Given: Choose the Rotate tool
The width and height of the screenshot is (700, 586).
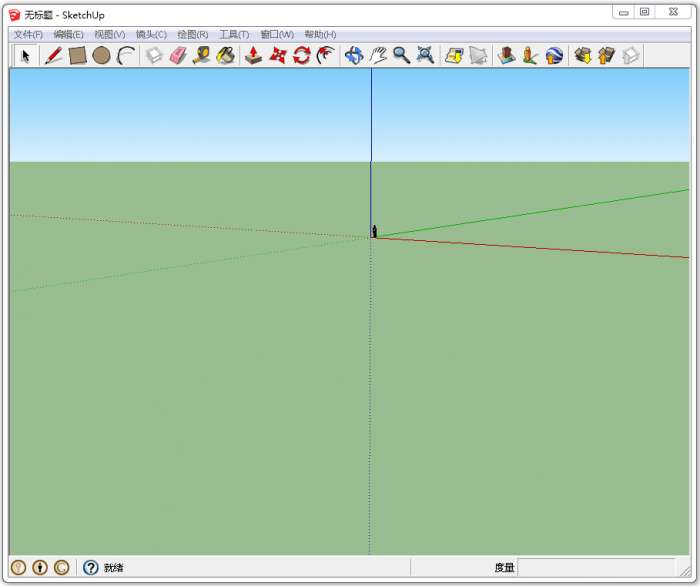Looking at the screenshot, I should tap(302, 56).
